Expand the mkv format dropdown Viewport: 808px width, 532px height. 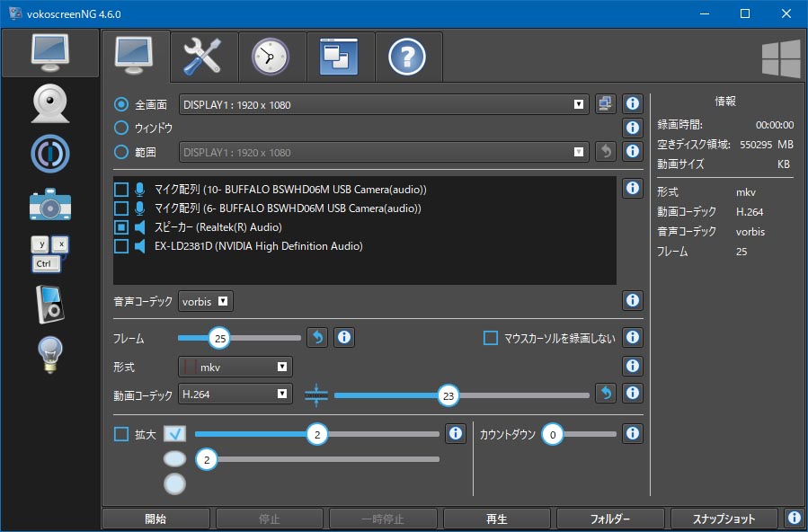(235, 367)
